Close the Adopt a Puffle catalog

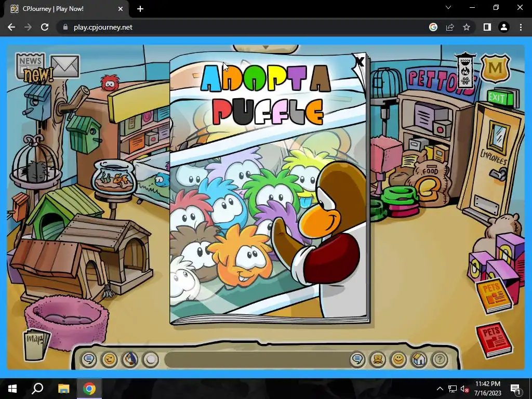359,62
